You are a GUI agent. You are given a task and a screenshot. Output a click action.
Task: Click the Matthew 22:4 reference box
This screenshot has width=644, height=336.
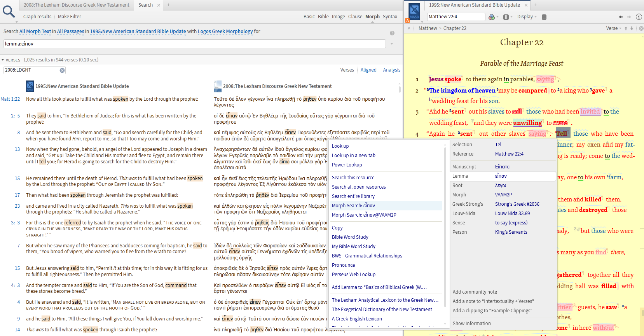point(456,17)
